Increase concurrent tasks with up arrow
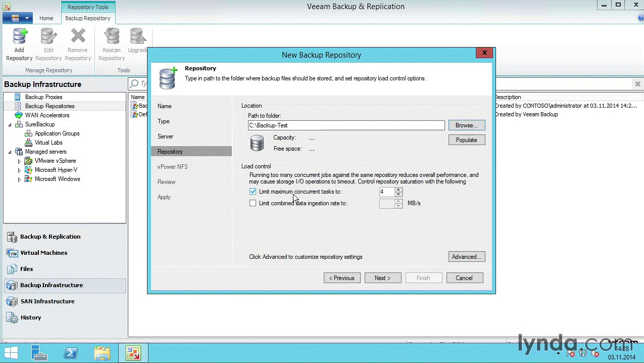Viewport: 644px width, 363px height. coord(399,190)
